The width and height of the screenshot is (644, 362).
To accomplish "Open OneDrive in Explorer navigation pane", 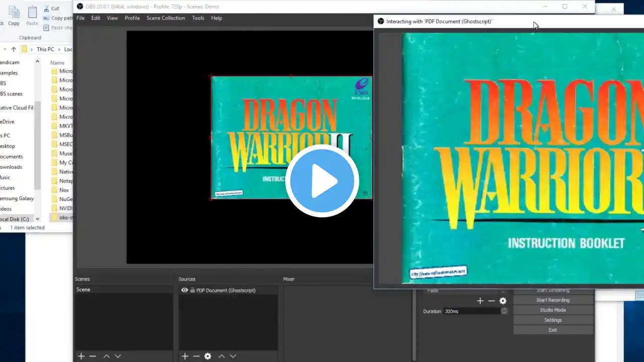I will (7, 122).
